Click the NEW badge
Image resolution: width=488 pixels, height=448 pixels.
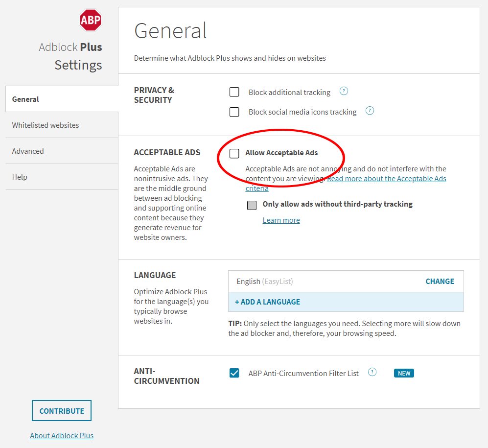(404, 373)
